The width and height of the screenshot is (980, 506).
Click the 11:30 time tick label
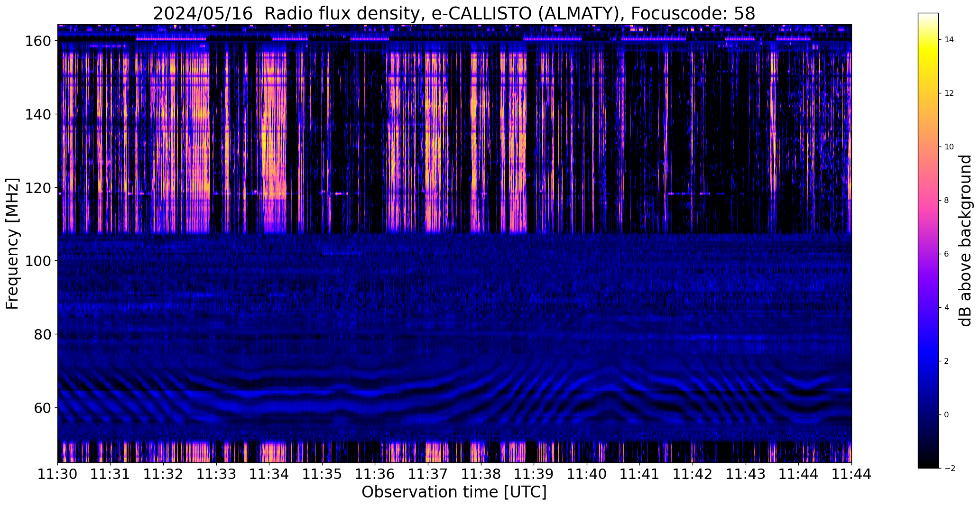(x=58, y=474)
